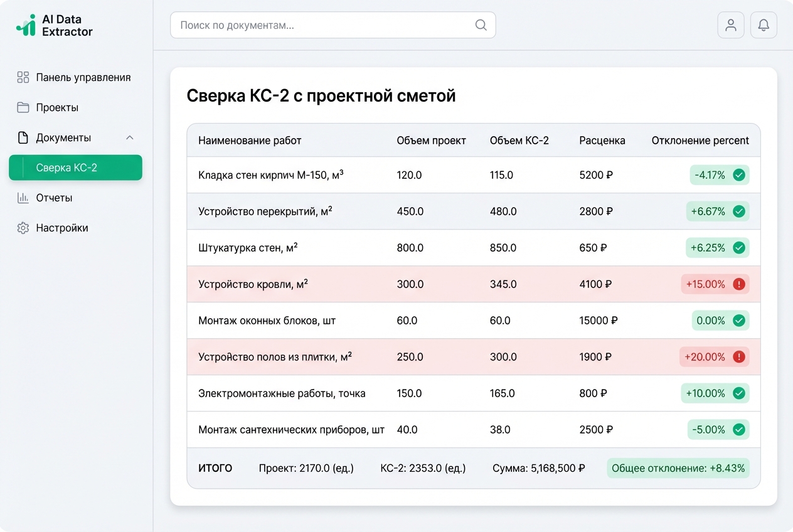Open the notifications bell
This screenshot has height=532, width=793.
764,25
